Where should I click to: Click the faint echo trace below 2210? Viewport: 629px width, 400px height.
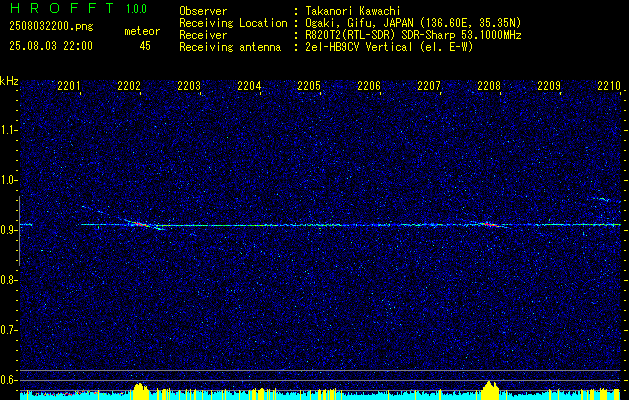[601, 199]
